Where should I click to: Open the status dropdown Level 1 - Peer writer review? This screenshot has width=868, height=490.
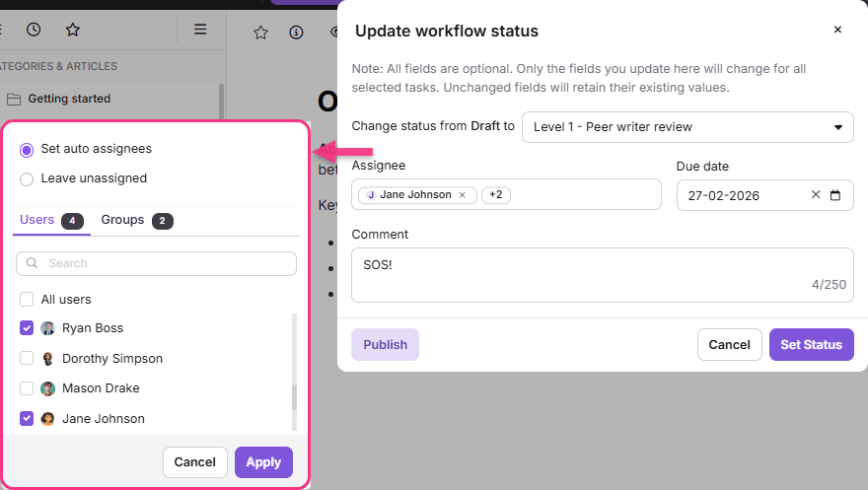click(x=687, y=127)
